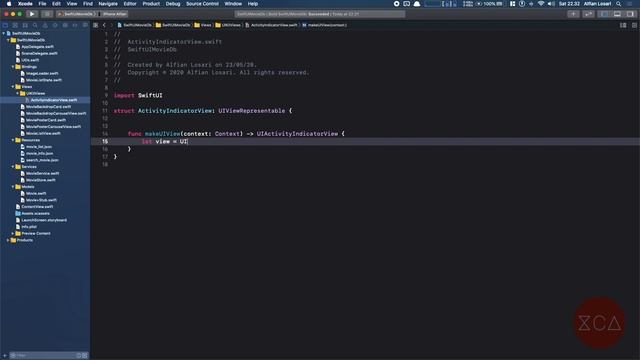This screenshot has height=360, width=640.
Task: Open the Project navigator tab icon
Action: click(x=5, y=25)
